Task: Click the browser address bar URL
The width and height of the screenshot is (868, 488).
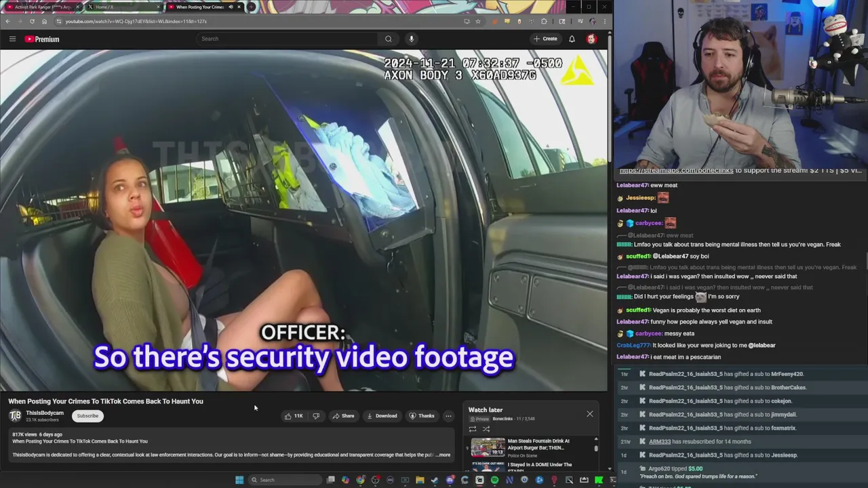Action: pyautogui.click(x=136, y=21)
